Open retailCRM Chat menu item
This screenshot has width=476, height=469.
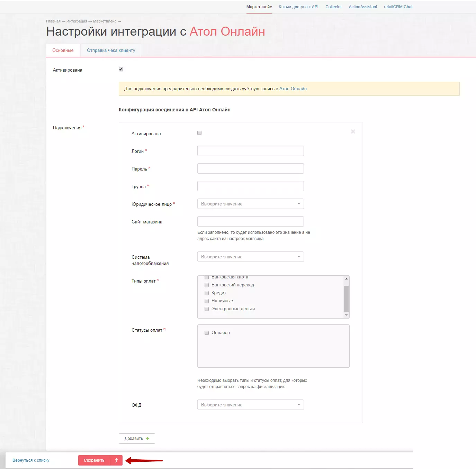coord(398,7)
